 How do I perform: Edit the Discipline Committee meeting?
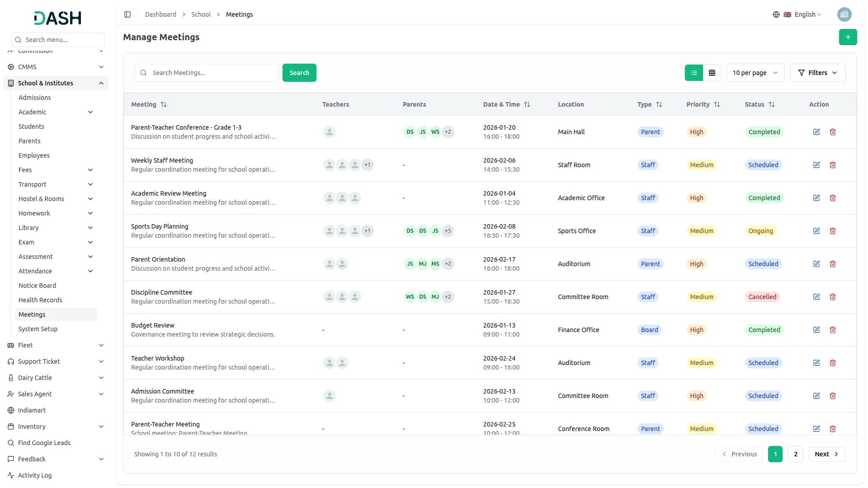tap(816, 297)
